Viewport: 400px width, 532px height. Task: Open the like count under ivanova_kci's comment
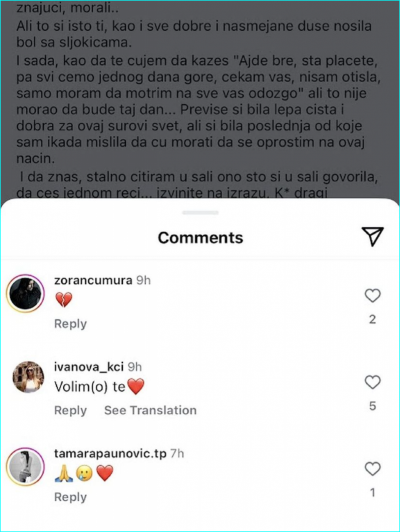372,405
